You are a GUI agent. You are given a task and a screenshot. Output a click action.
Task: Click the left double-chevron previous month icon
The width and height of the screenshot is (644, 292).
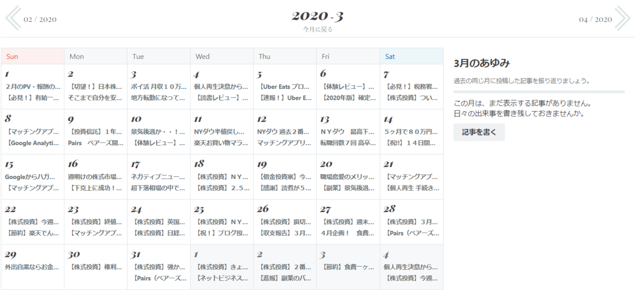click(x=13, y=18)
